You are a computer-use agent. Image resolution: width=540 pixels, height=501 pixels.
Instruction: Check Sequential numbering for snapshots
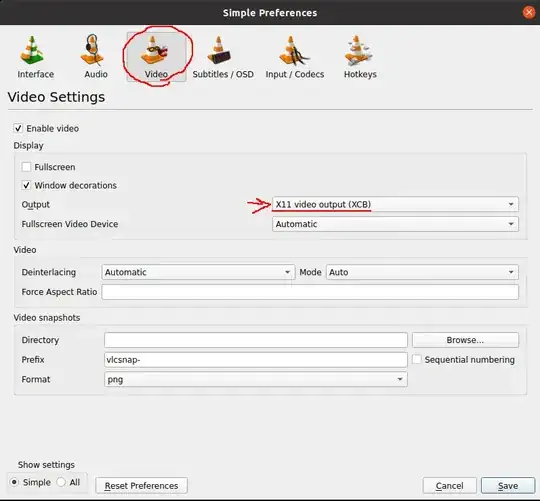(417, 359)
